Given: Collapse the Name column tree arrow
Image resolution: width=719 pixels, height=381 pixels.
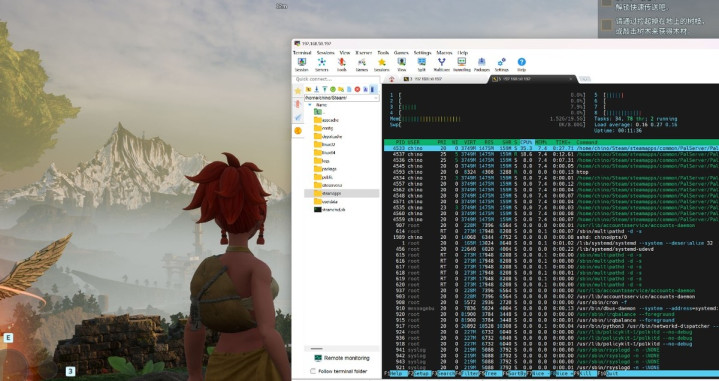Looking at the screenshot, I should pos(310,105).
